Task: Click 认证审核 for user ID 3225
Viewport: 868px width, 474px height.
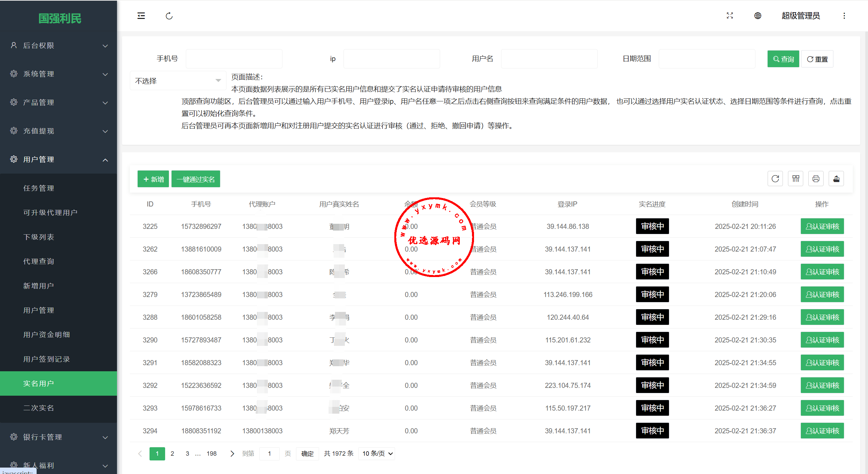Action: (x=822, y=226)
